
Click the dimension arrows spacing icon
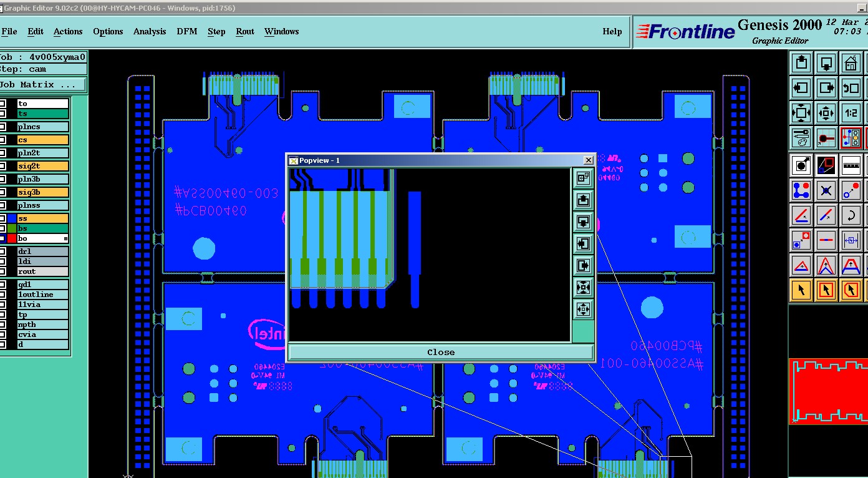coord(851,240)
